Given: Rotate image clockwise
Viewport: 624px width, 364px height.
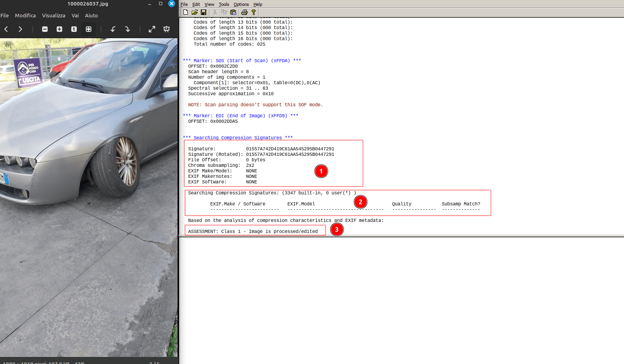Looking at the screenshot, I should click(x=128, y=29).
